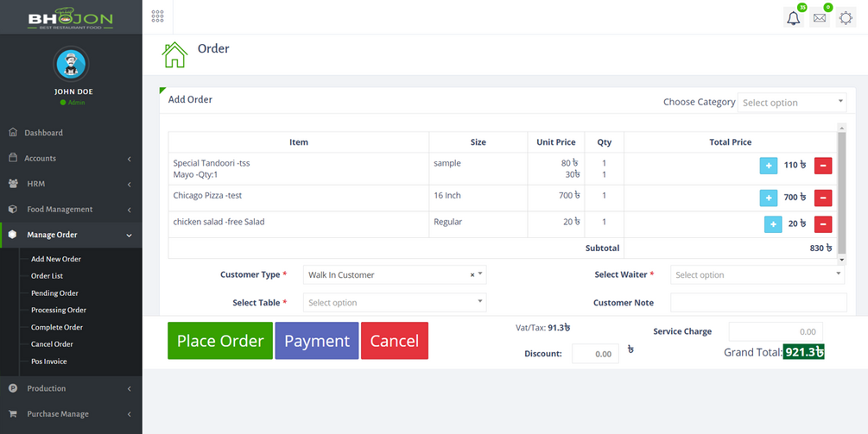Click the red Cancel button
This screenshot has height=434, width=868.
(x=395, y=341)
